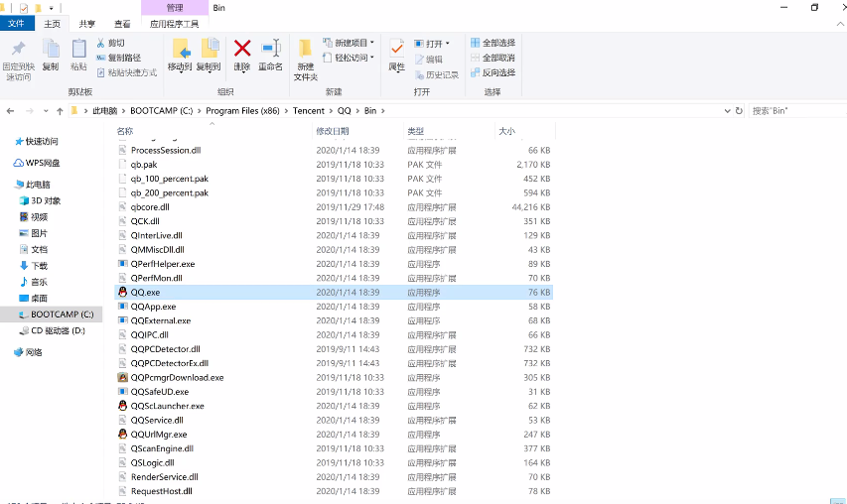Image resolution: width=847 pixels, height=504 pixels.
Task: Open Quick access (快速访问) in sidebar
Action: (37, 142)
